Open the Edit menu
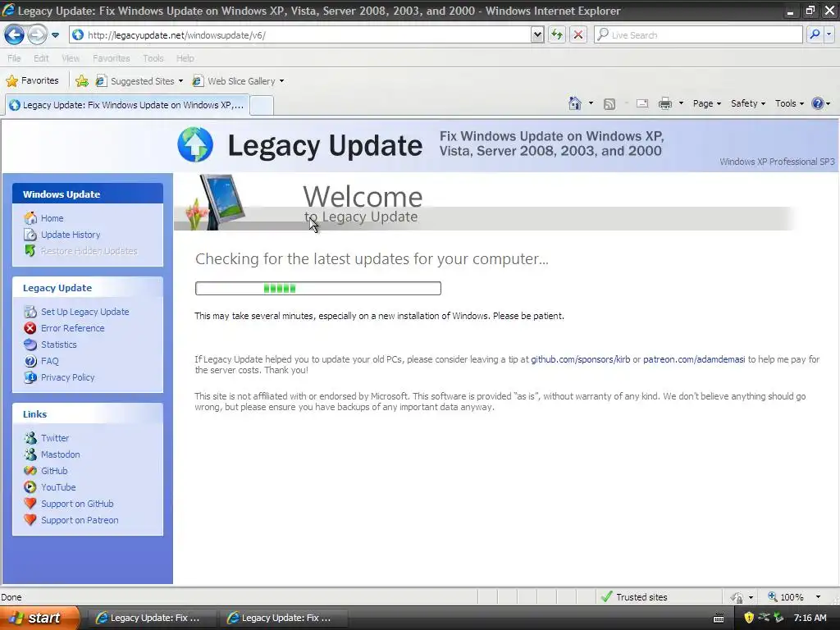This screenshot has height=630, width=840. pos(41,58)
